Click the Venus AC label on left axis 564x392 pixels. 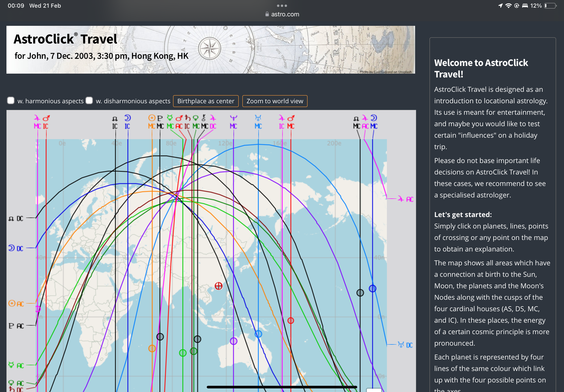pos(16,383)
